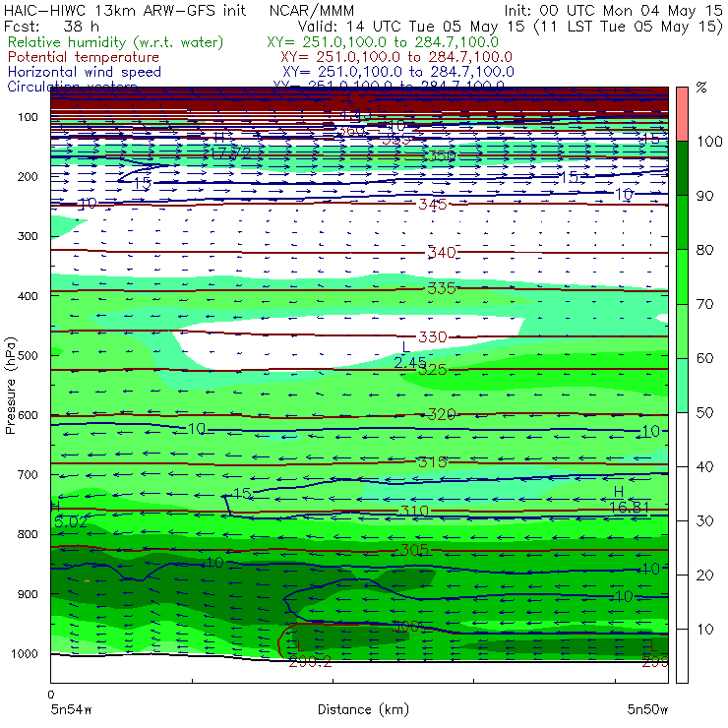728x728 pixels.
Task: Click the '330' potential temperature contour label
Action: tap(433, 336)
